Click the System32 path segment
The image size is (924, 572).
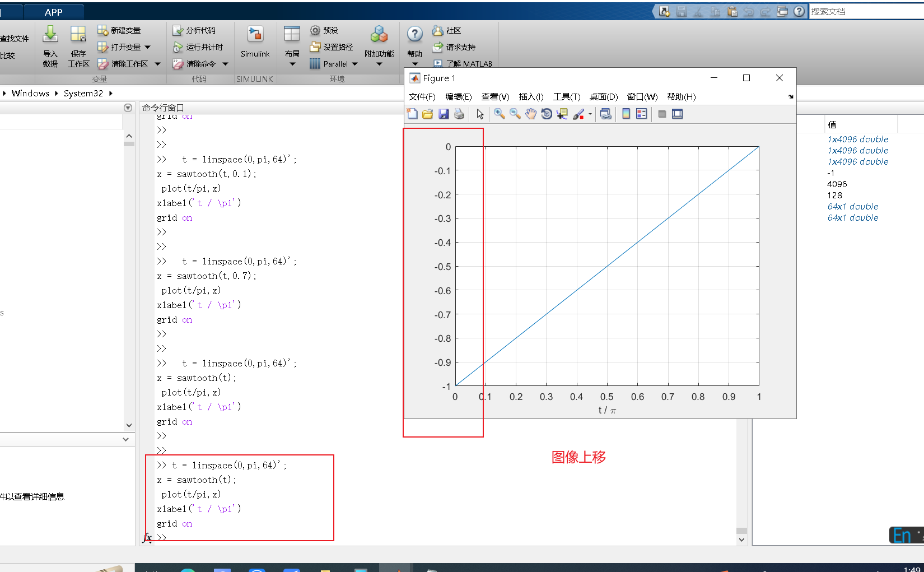[83, 93]
